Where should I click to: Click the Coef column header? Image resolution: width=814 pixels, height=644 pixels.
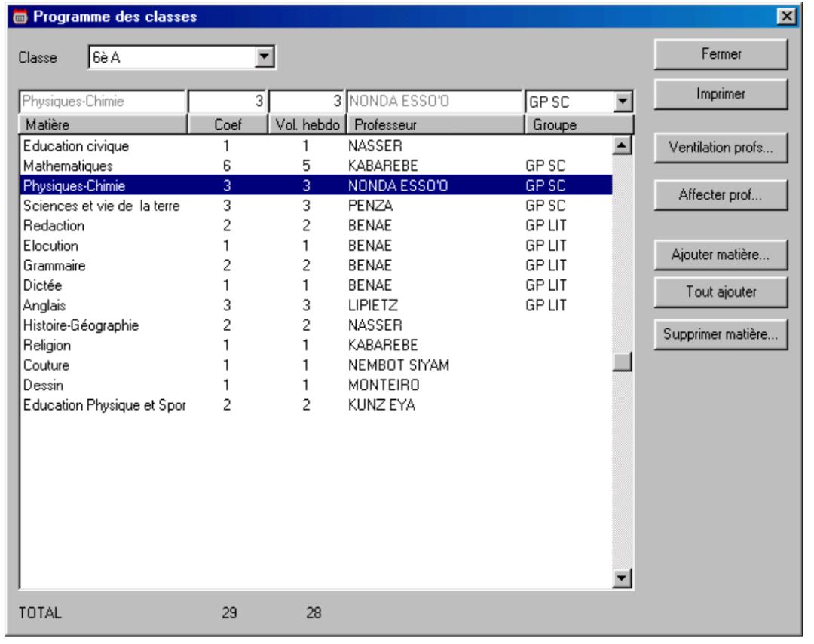pyautogui.click(x=227, y=124)
